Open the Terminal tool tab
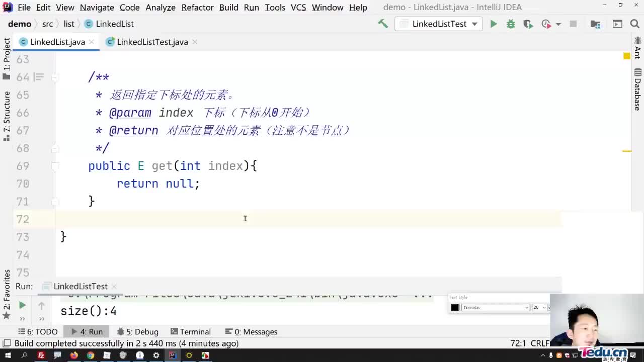 [190, 332]
